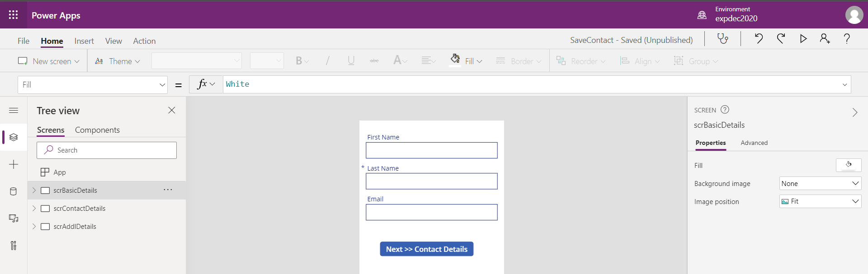Viewport: 868px width, 274px height.
Task: Open the New screen menu
Action: 49,61
